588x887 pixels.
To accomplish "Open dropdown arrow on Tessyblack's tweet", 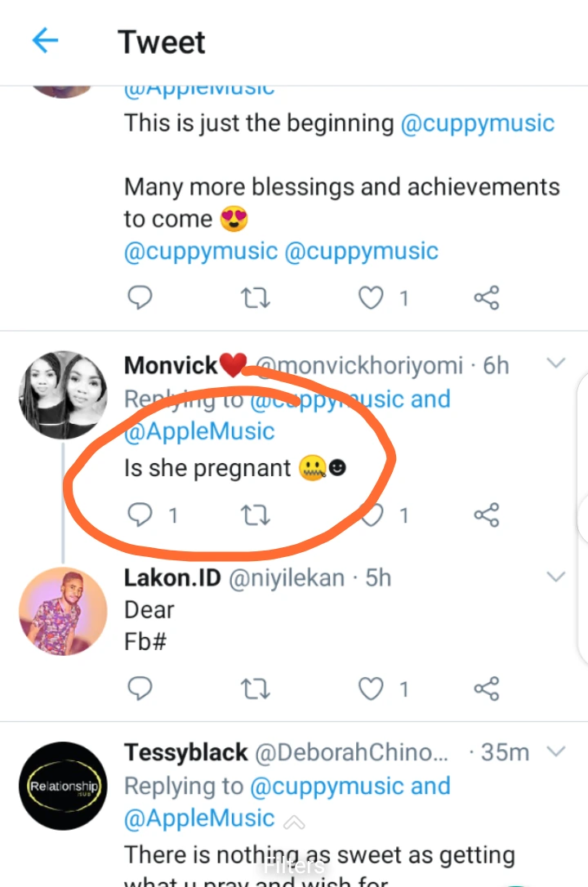I will point(555,751).
